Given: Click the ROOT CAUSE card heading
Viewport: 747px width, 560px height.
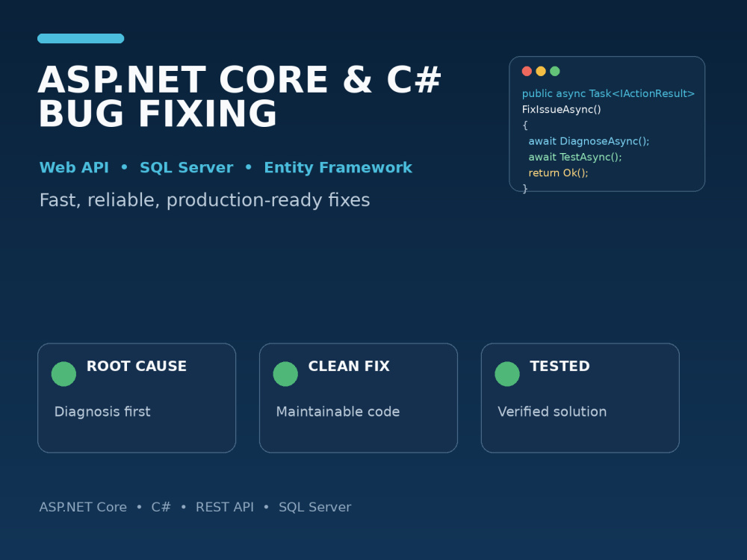Looking at the screenshot, I should 137,366.
